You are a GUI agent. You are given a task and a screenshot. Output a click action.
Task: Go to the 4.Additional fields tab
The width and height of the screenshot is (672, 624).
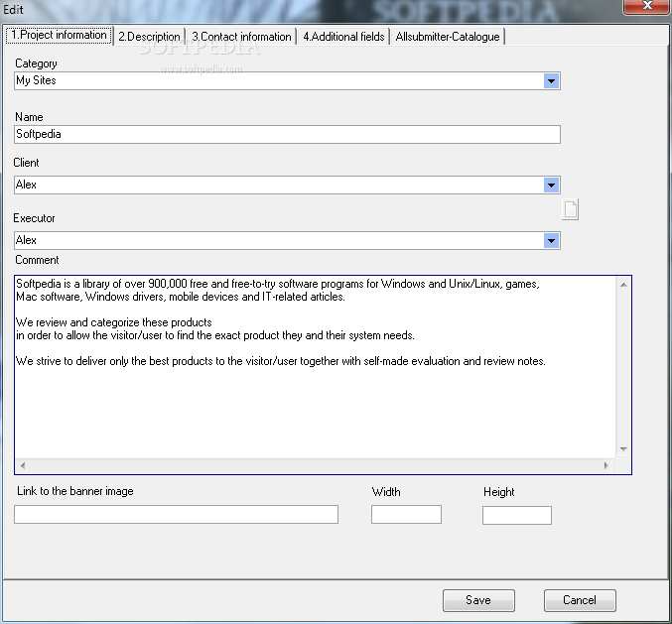(x=343, y=37)
